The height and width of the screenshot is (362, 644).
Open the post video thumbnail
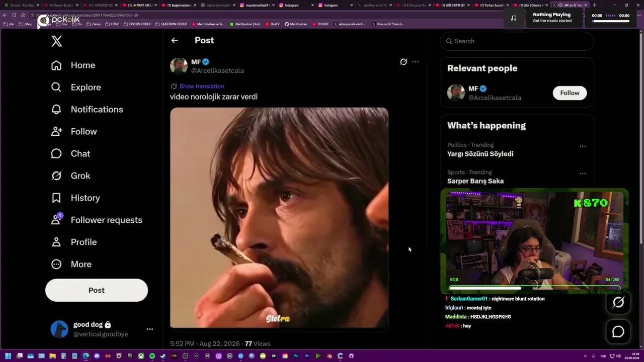click(x=279, y=218)
